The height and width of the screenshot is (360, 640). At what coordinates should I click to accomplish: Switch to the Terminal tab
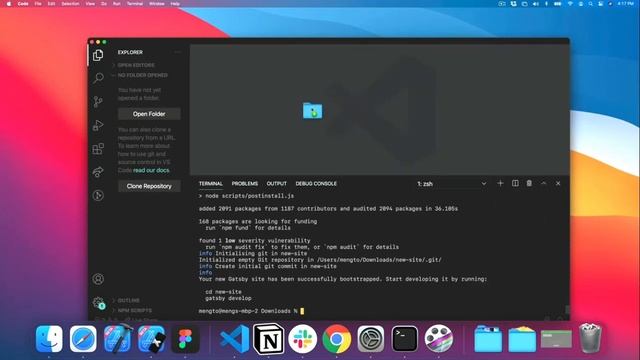click(211, 184)
